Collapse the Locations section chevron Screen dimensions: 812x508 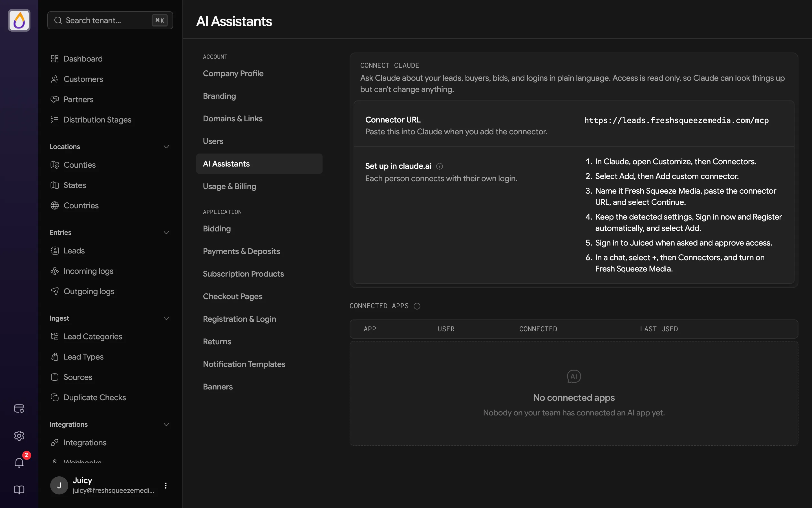click(x=166, y=147)
